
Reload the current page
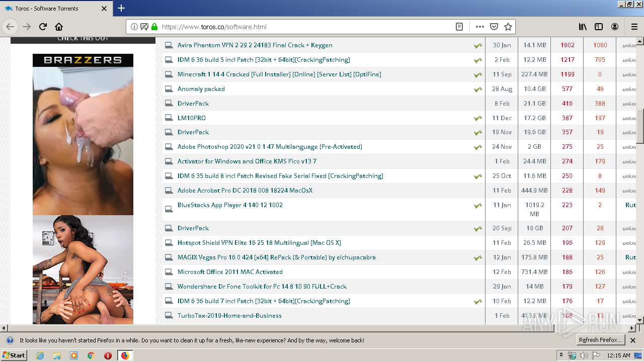[x=43, y=27]
